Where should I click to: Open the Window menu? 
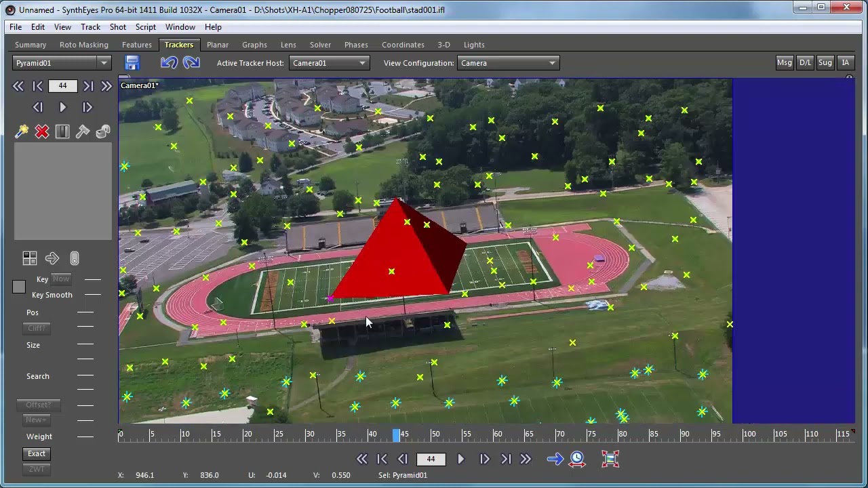tap(180, 27)
